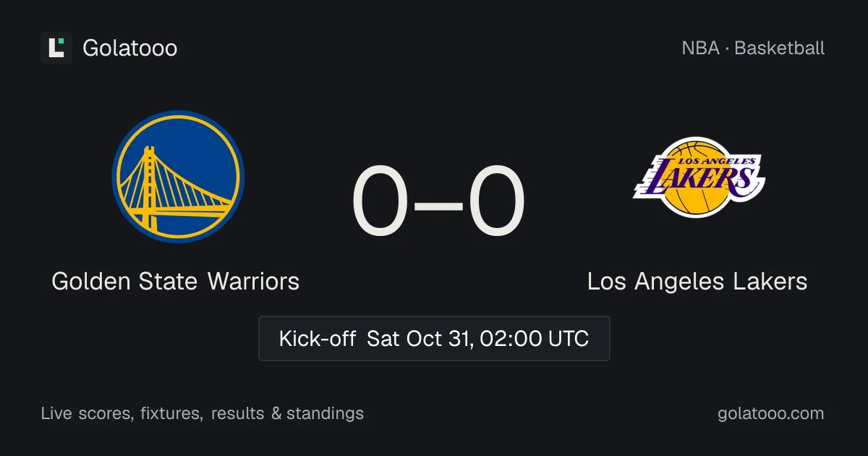This screenshot has width=868, height=456.
Task: Click the Live scores, fixtures, results tagline
Action: pyautogui.click(x=203, y=413)
